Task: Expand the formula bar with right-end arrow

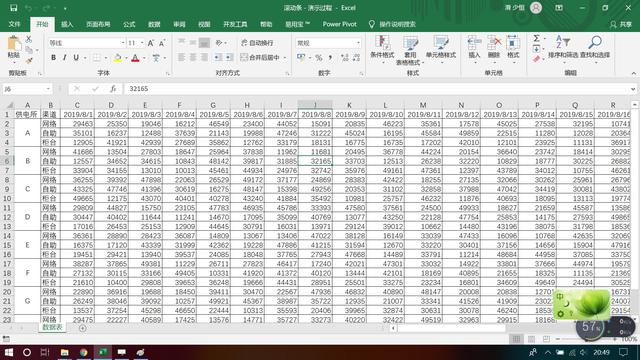Action: (633, 89)
